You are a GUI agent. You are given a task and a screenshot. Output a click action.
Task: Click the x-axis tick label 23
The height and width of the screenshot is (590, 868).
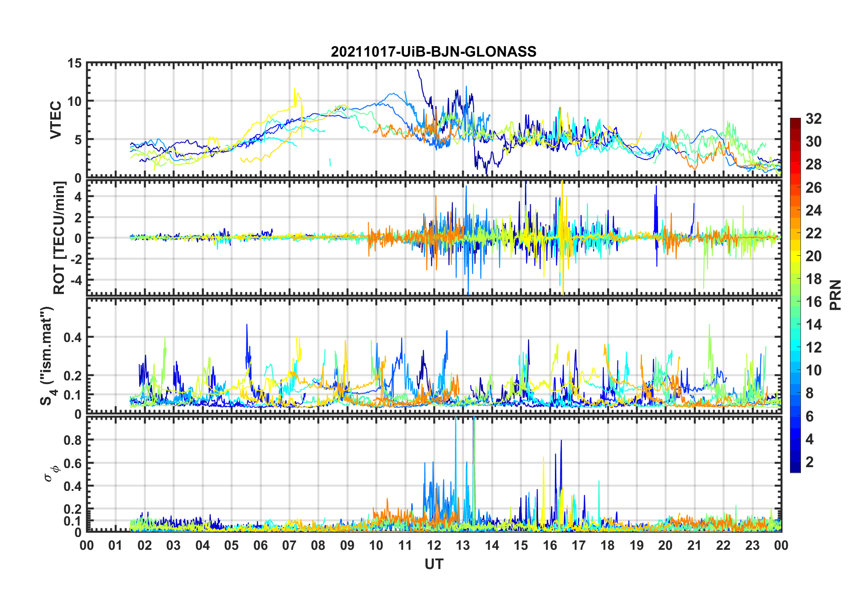click(x=752, y=545)
